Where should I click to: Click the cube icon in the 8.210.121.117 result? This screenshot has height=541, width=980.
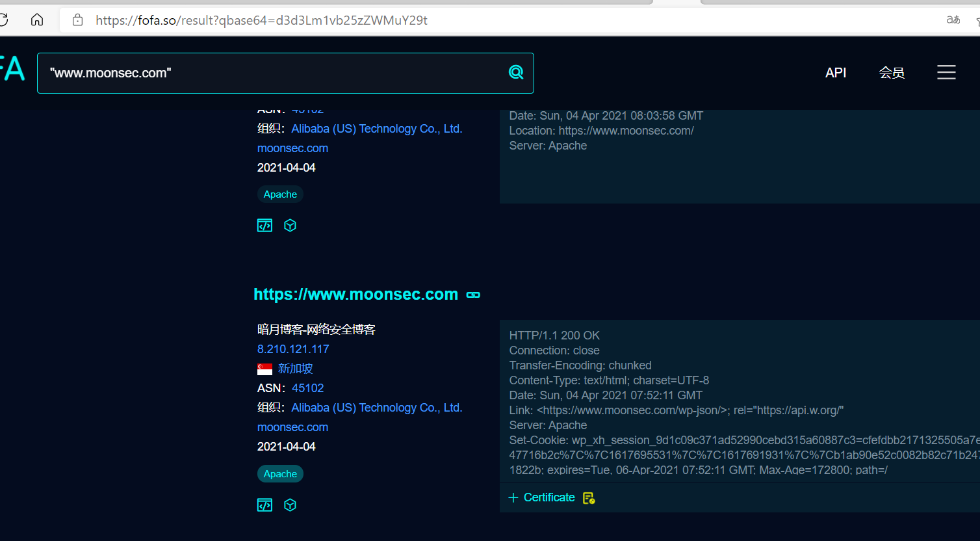click(x=290, y=505)
